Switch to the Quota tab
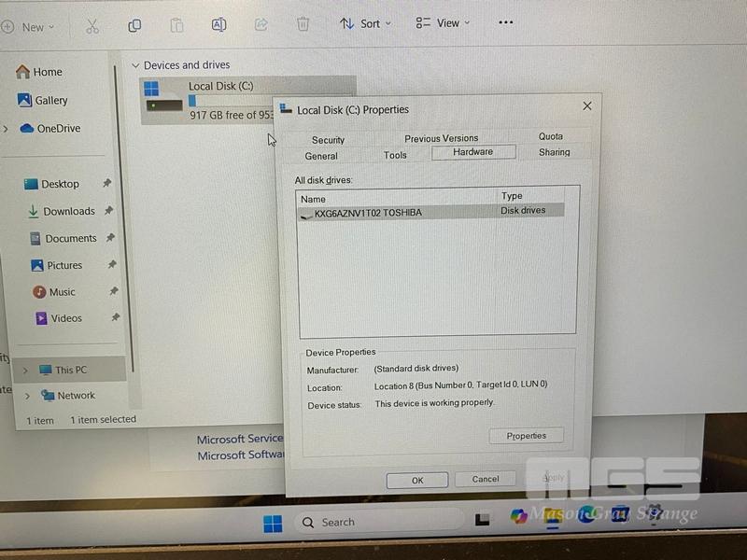The image size is (747, 560). click(551, 136)
